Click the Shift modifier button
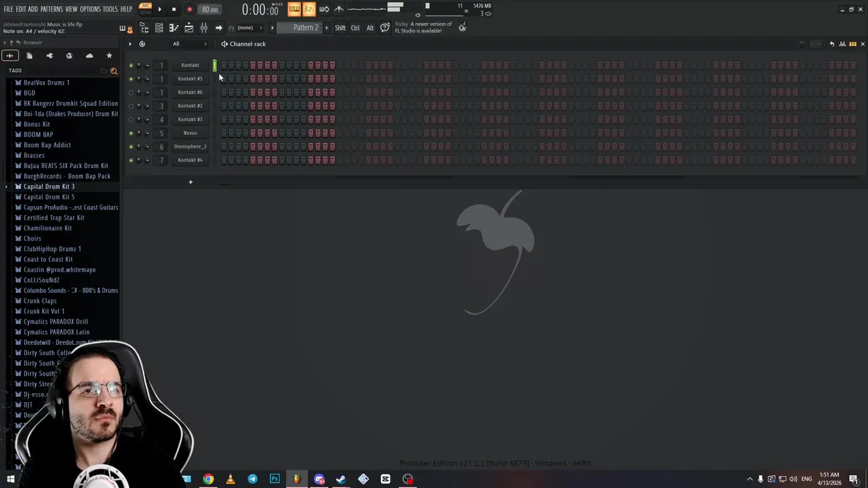Screen dimensions: 868x488 coord(340,28)
